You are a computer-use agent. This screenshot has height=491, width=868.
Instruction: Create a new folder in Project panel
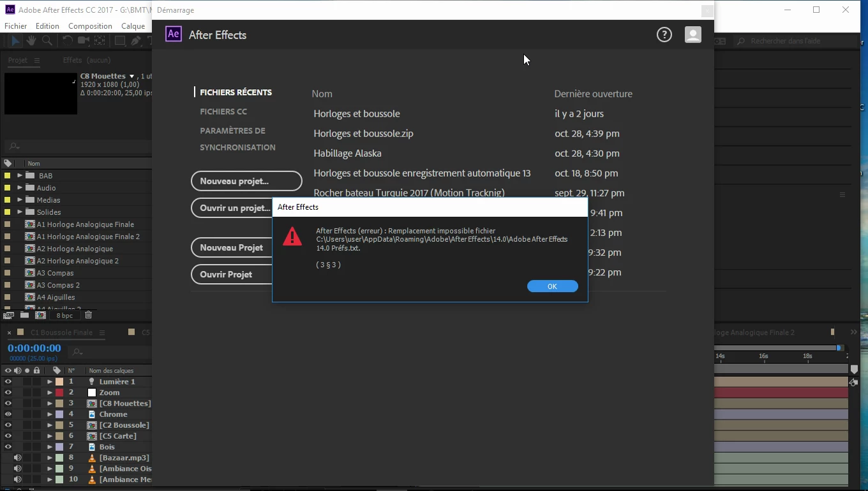[24, 315]
